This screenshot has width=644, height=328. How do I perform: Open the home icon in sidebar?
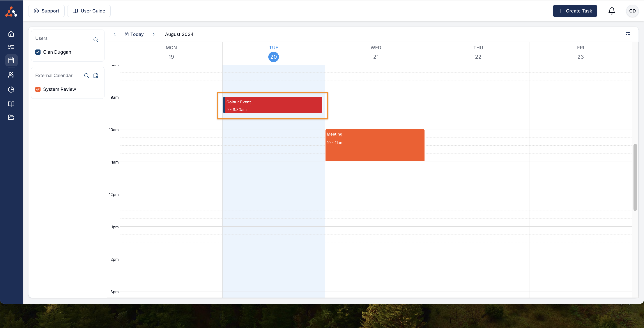tap(11, 34)
